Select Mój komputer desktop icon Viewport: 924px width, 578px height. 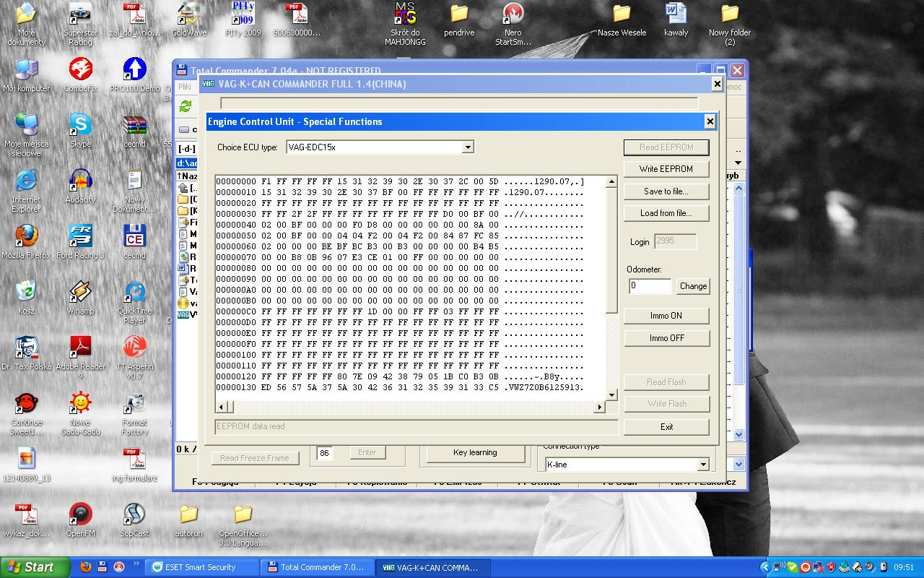(27, 76)
